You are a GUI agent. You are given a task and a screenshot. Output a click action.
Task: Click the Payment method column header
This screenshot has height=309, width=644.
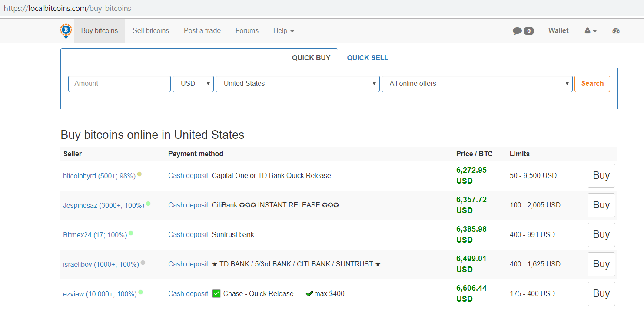click(196, 154)
